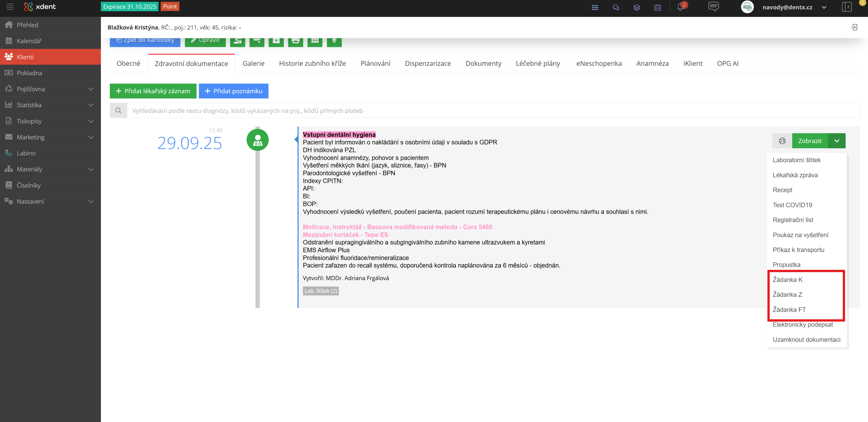Click the diagnosis search input field
The width and height of the screenshot is (868, 422).
492,111
